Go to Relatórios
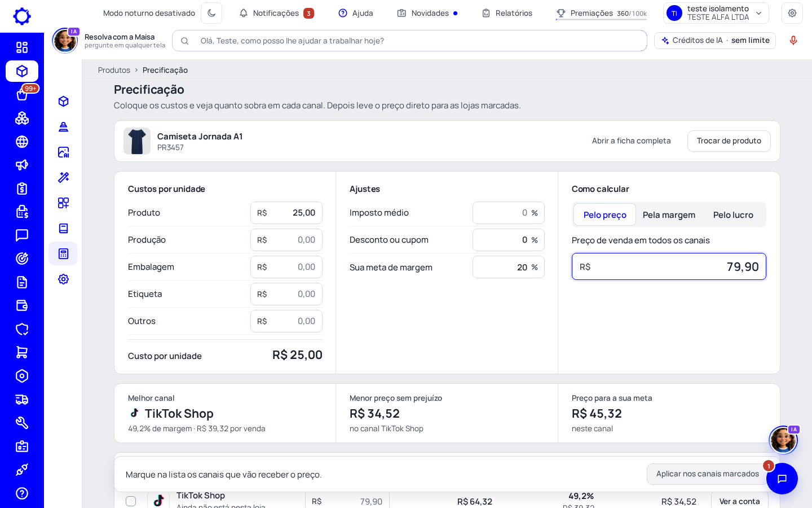This screenshot has width=812, height=508. pyautogui.click(x=507, y=13)
